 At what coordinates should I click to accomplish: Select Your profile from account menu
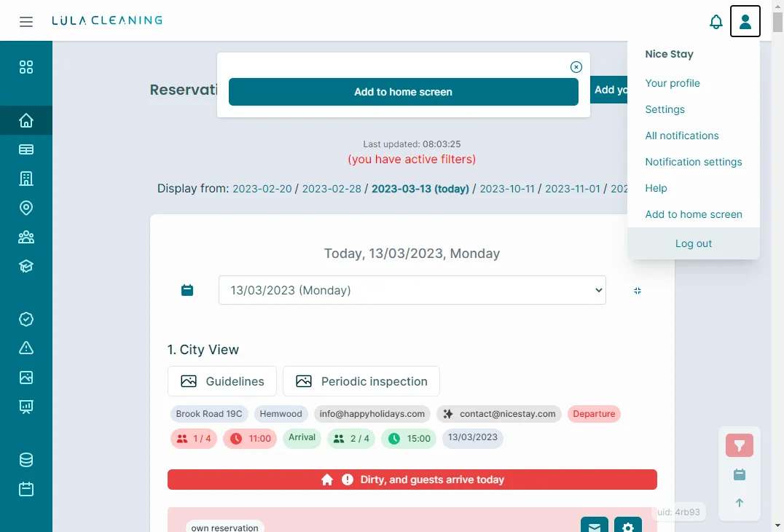673,83
